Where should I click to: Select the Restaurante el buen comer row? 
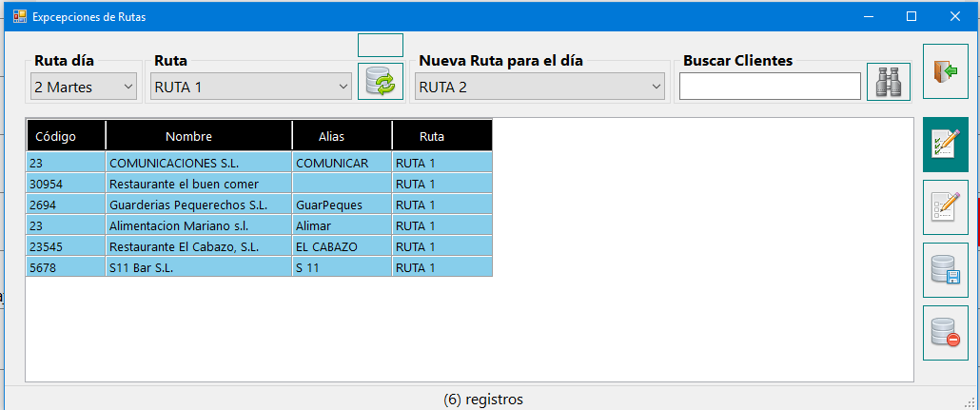[259, 184]
